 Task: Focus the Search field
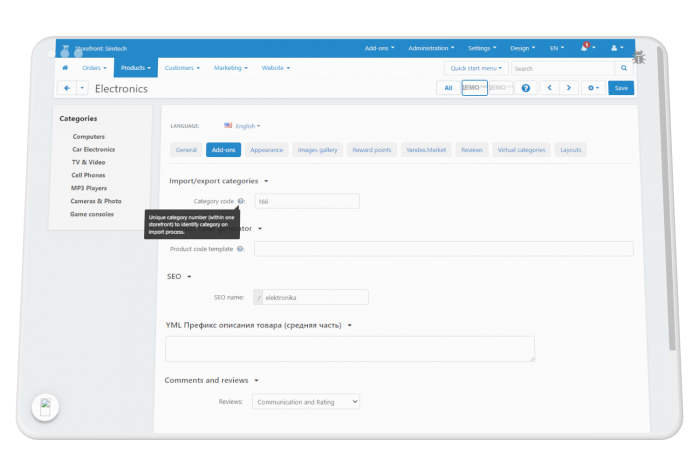563,68
